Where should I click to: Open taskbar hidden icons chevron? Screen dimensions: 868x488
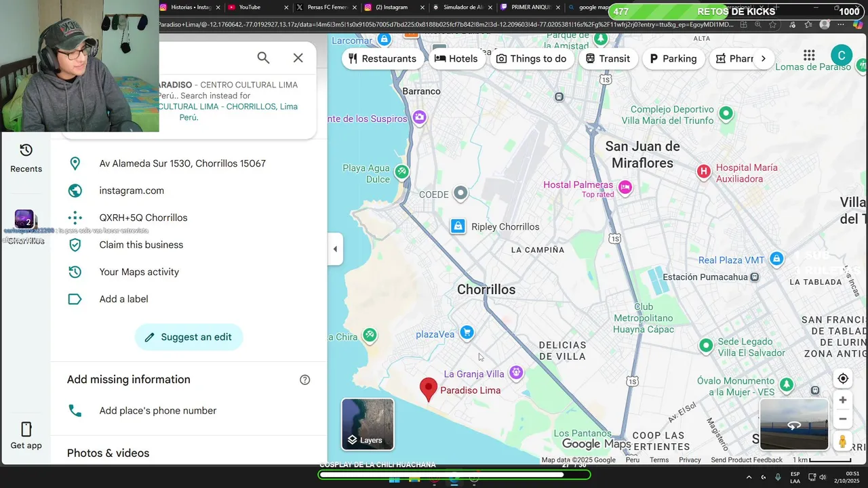point(749,477)
